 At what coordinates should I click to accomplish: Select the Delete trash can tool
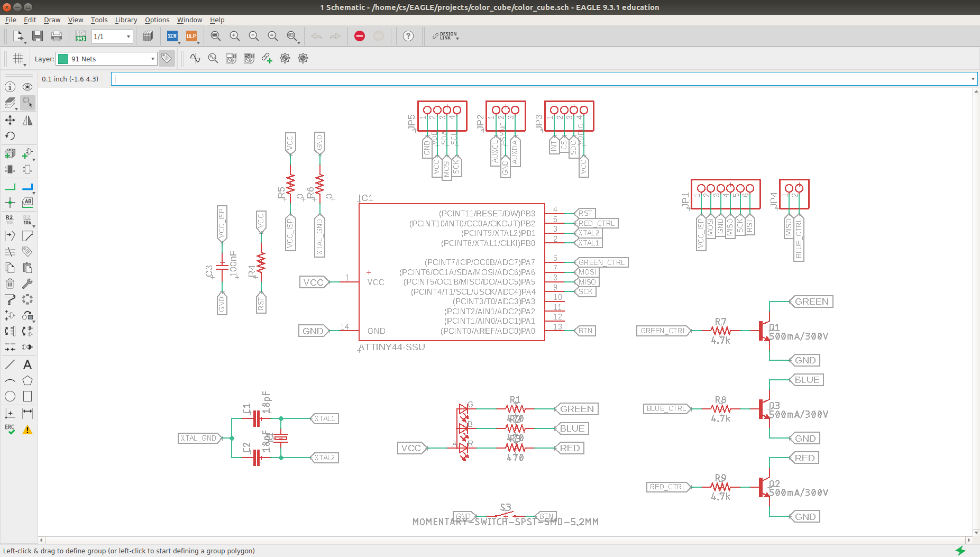pyautogui.click(x=10, y=284)
